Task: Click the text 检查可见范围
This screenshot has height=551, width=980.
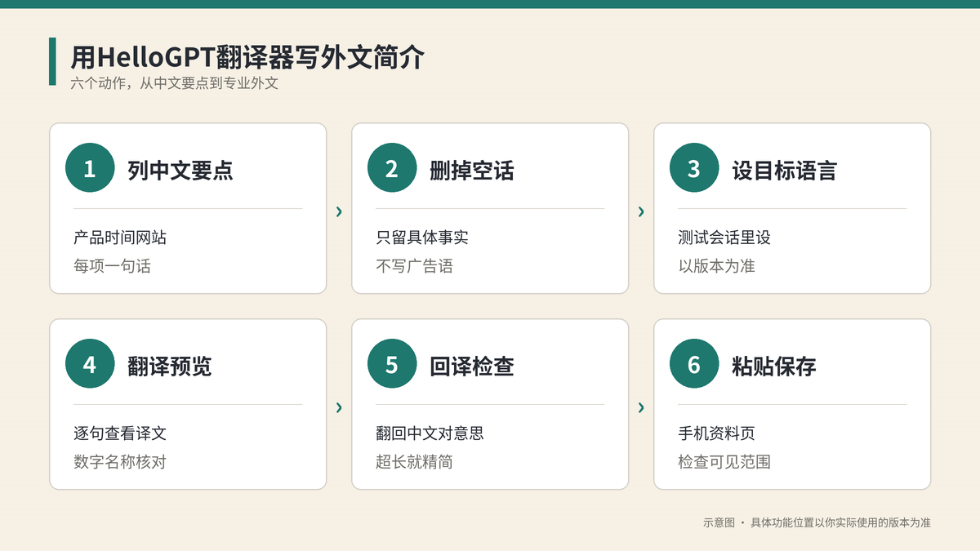Action: pyautogui.click(x=724, y=462)
